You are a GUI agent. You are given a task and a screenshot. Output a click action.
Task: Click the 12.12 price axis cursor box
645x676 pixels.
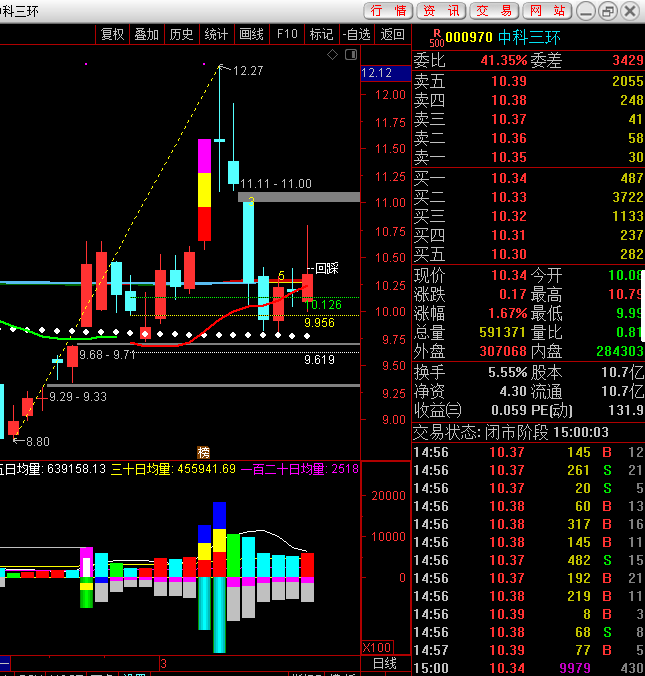pyautogui.click(x=385, y=73)
